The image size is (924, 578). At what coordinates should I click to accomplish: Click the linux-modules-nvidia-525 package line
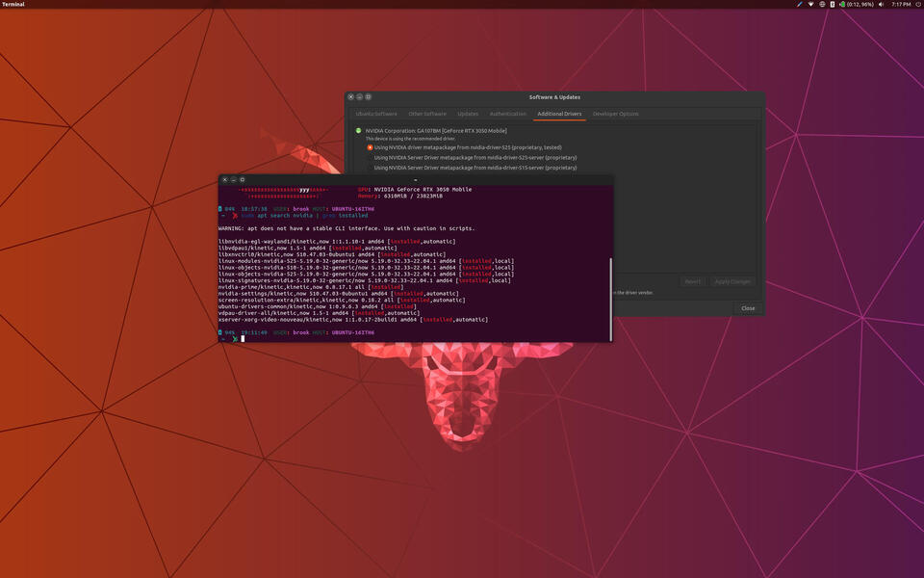point(366,261)
